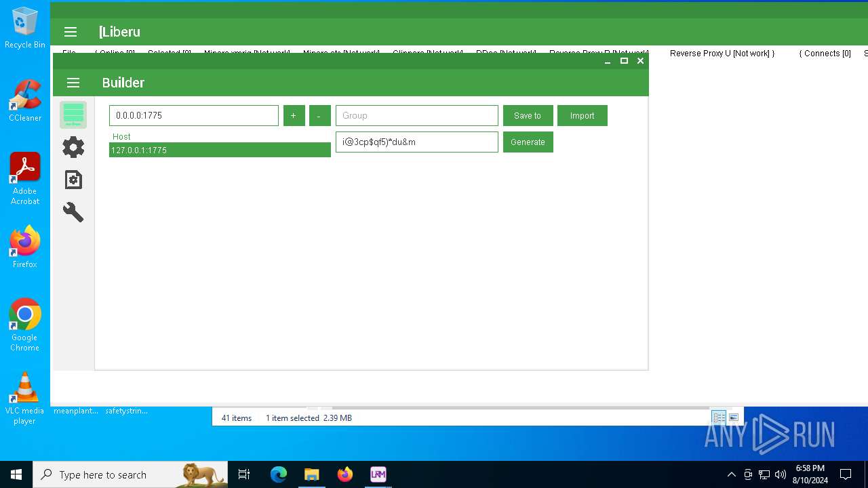Select host entry 127.0.0.1:1775
The image size is (868, 488).
(220, 150)
